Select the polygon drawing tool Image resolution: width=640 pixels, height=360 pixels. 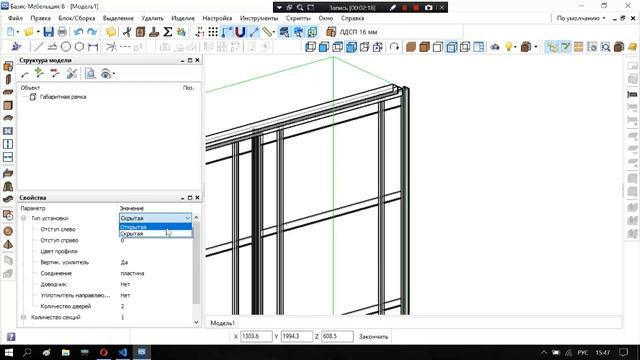point(79,47)
